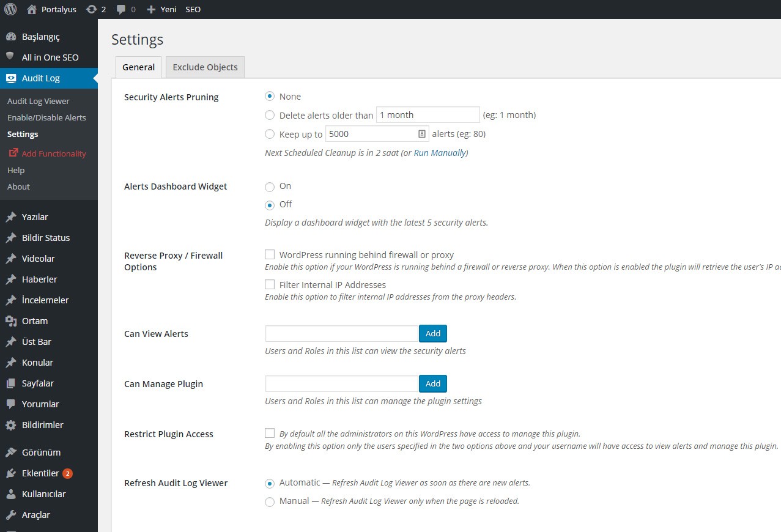Click Add beside Can View Alerts
The width and height of the screenshot is (781, 532).
[433, 333]
